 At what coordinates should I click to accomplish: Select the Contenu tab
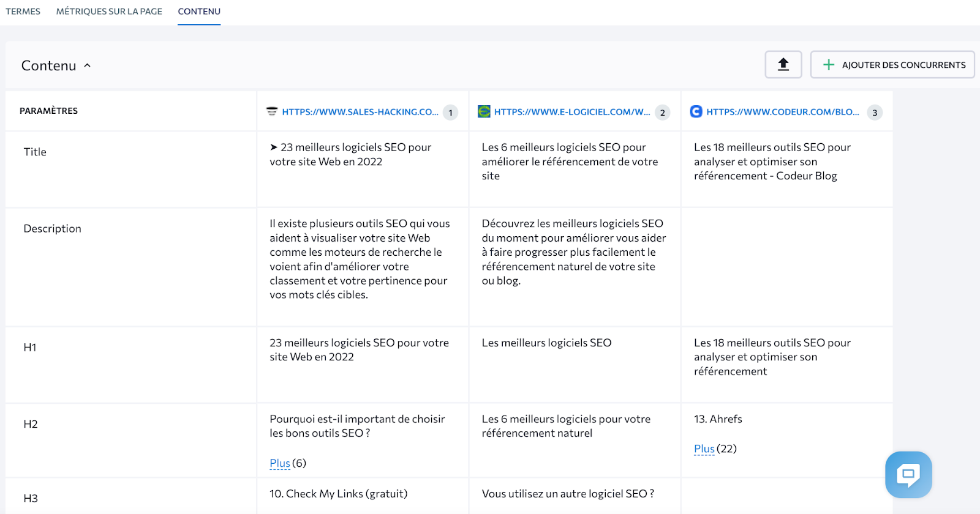pyautogui.click(x=199, y=12)
